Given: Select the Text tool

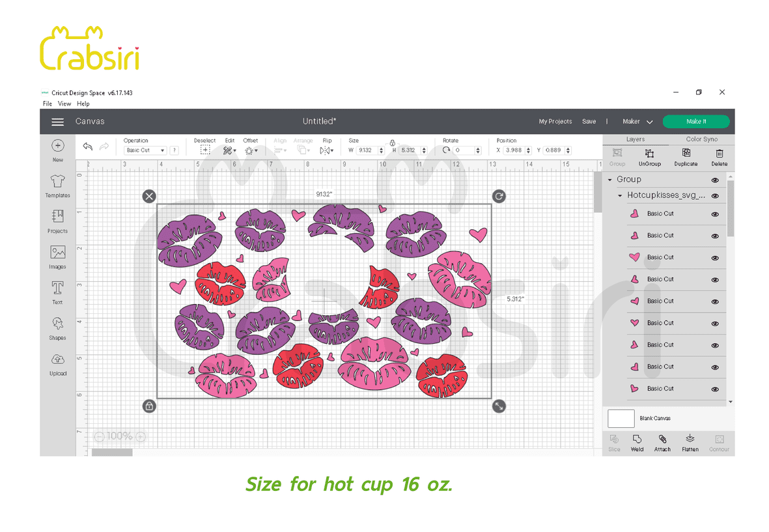Looking at the screenshot, I should pyautogui.click(x=57, y=293).
